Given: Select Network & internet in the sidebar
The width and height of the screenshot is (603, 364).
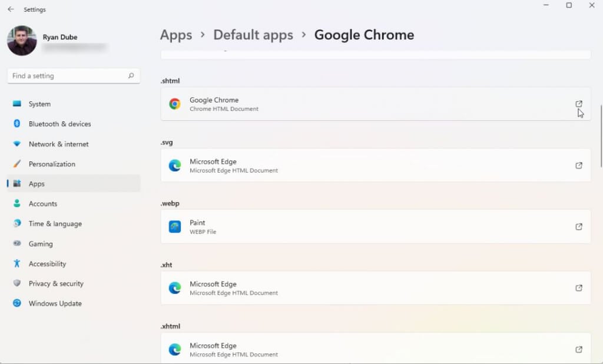Looking at the screenshot, I should pyautogui.click(x=58, y=144).
